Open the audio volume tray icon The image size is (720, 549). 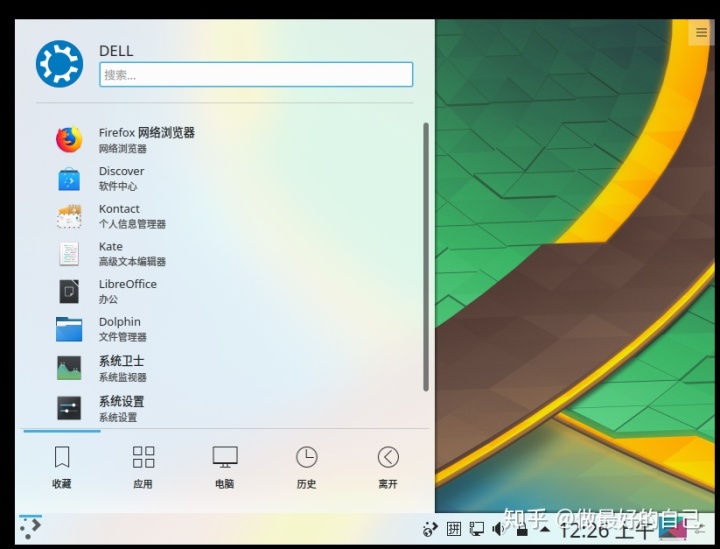point(499,529)
